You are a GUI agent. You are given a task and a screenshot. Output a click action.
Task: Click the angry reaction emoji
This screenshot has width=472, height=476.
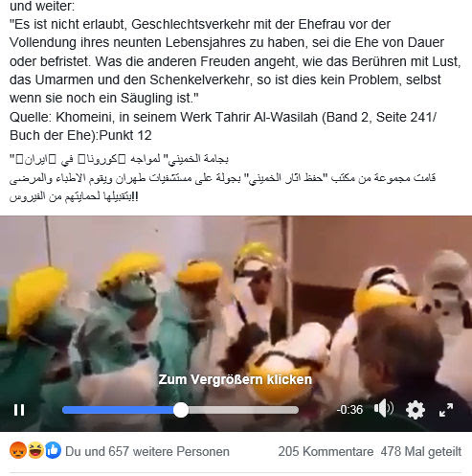[18, 450]
